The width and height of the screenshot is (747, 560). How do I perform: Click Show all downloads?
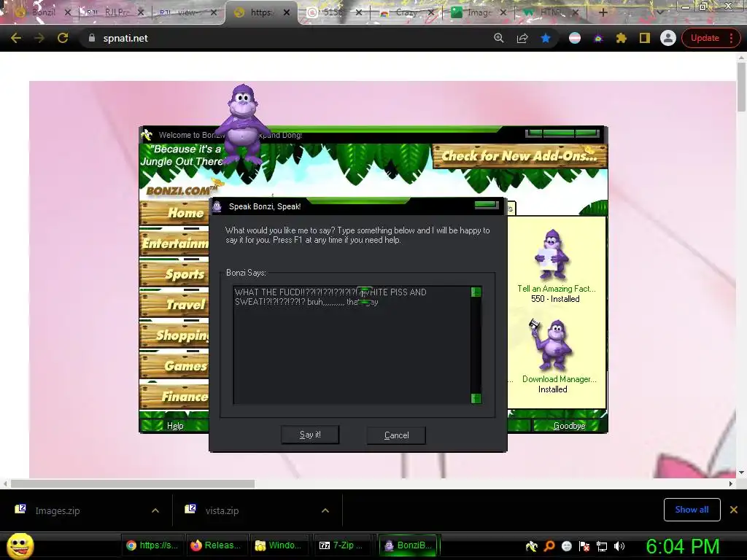click(x=692, y=510)
